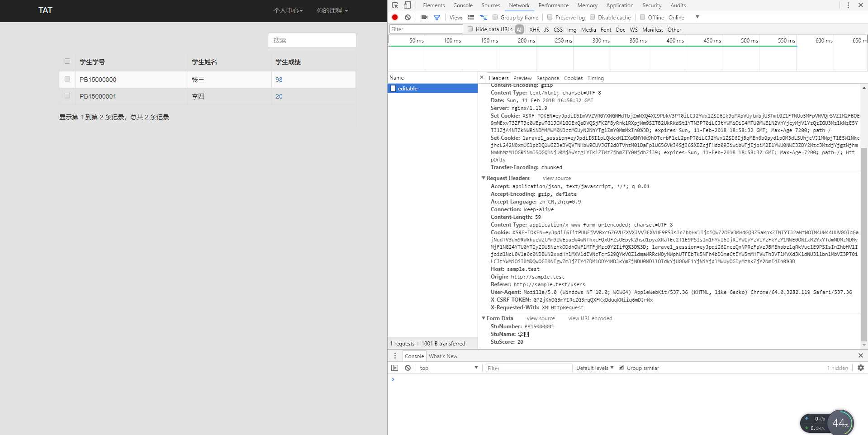Switch to Sources tab

tap(491, 5)
